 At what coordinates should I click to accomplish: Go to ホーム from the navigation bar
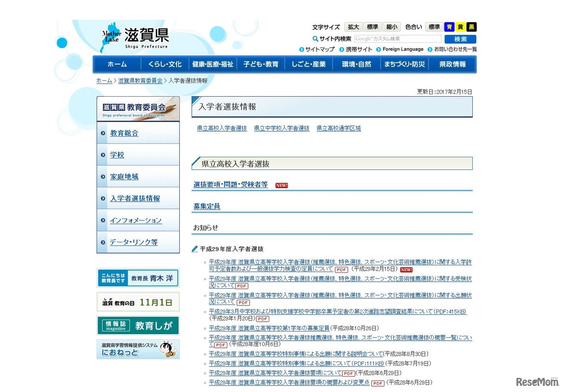click(x=117, y=64)
